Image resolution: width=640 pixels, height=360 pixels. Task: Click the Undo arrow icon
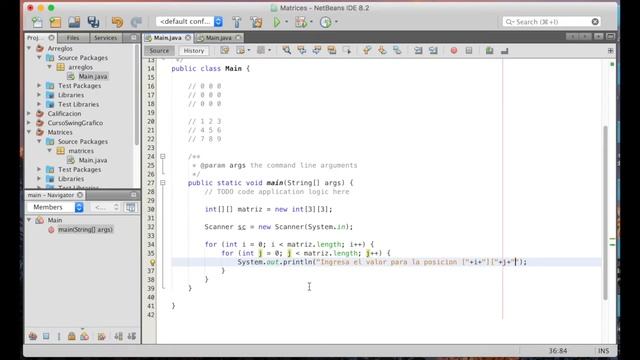[117, 22]
